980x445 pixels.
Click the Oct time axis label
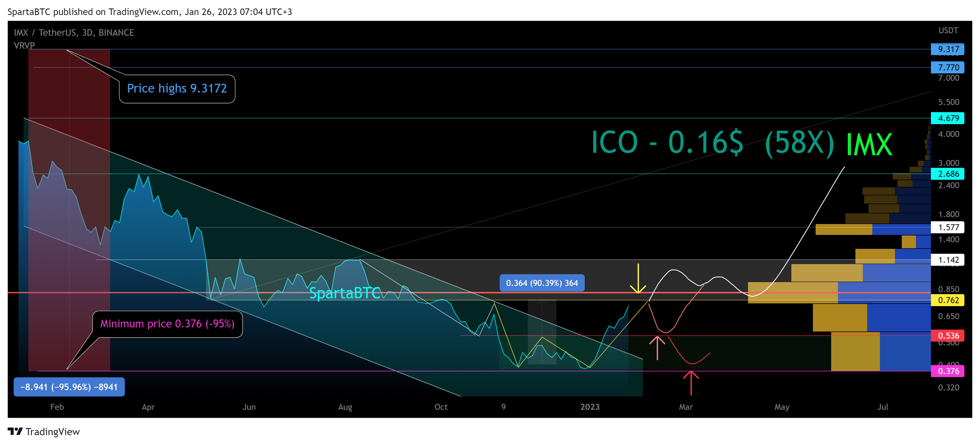pyautogui.click(x=441, y=407)
